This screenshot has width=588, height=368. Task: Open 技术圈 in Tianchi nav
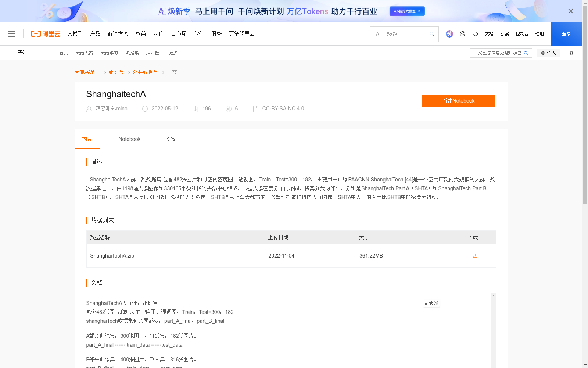(153, 53)
